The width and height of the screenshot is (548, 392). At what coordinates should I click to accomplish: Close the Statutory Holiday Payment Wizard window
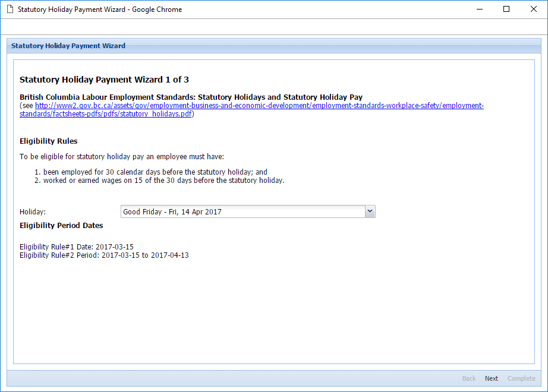point(534,10)
